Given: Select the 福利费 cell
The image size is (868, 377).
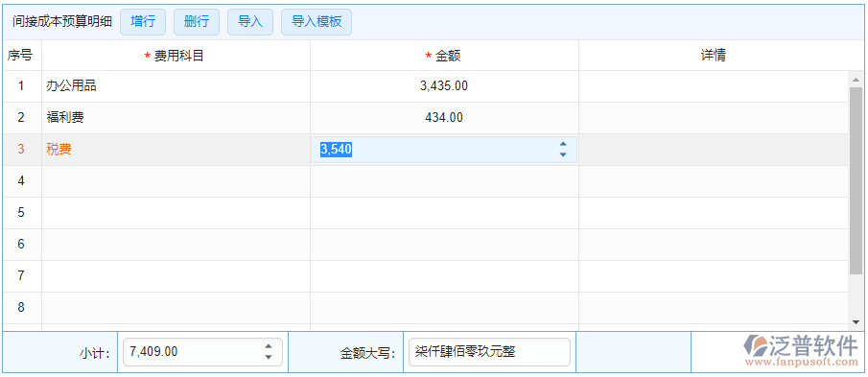Looking at the screenshot, I should tap(176, 118).
